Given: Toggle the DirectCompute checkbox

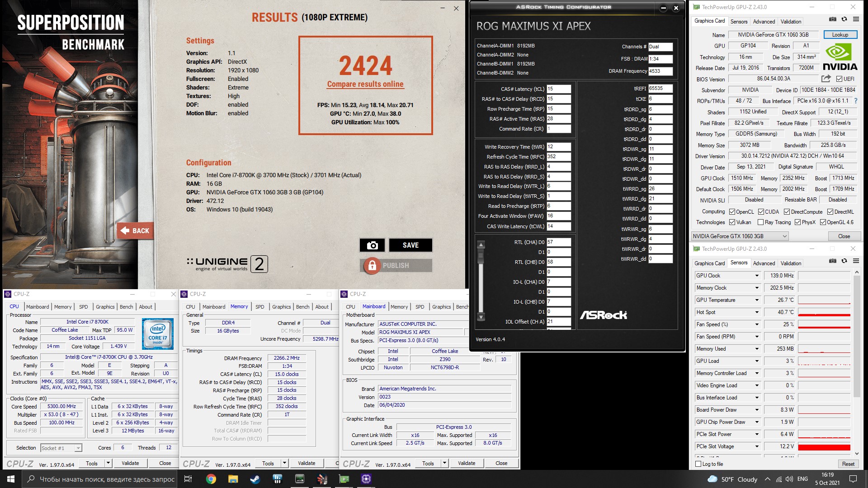Looking at the screenshot, I should pos(787,212).
